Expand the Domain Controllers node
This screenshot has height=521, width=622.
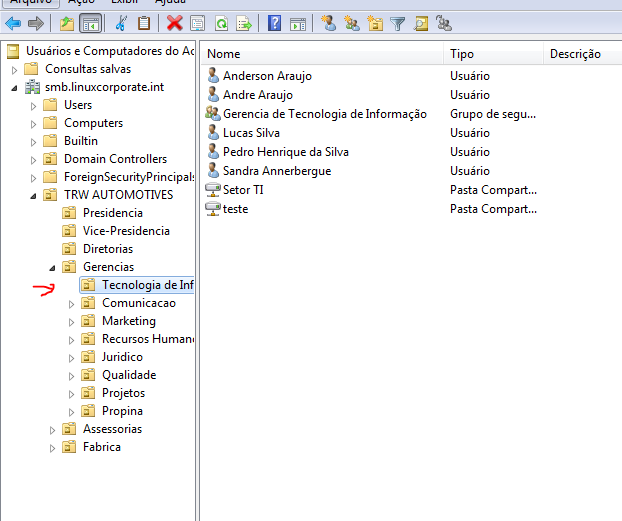(33, 160)
